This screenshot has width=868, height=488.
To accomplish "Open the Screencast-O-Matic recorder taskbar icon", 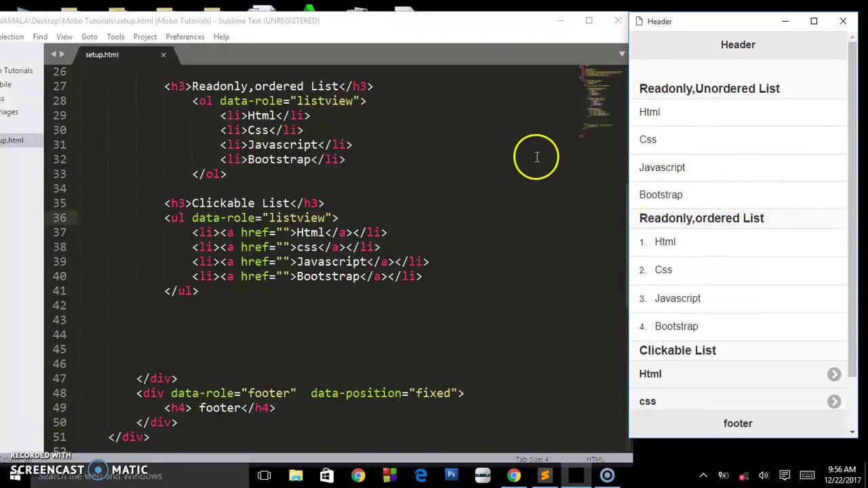I will point(608,475).
